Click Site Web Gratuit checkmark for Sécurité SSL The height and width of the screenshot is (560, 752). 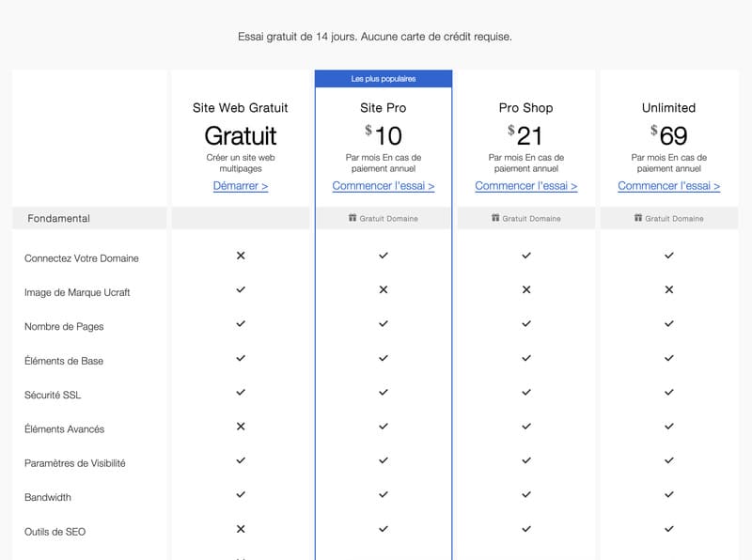pyautogui.click(x=241, y=394)
